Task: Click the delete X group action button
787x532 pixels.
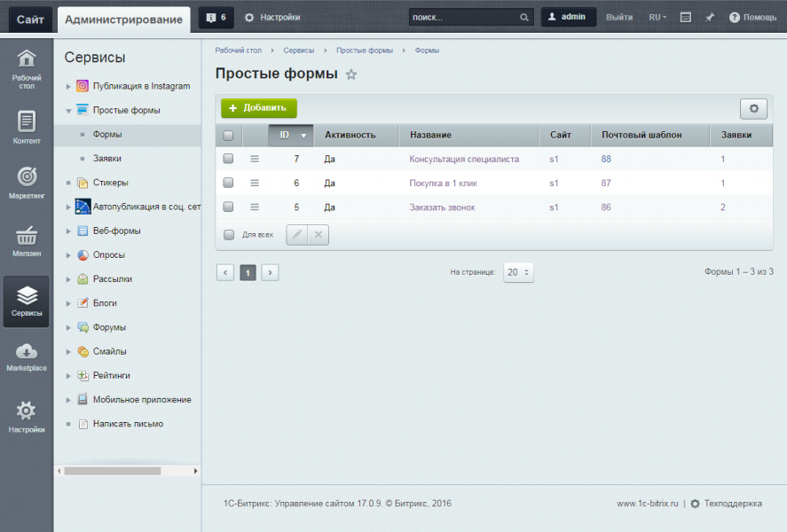Action: (x=319, y=235)
